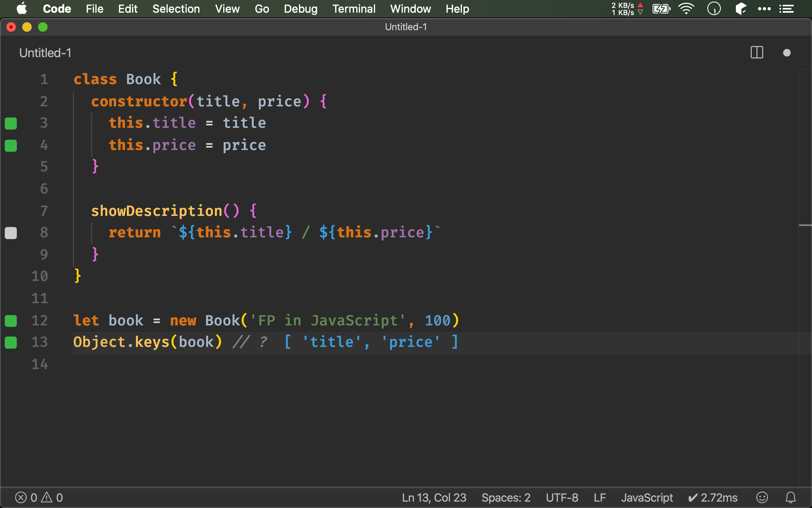The image size is (812, 508).
Task: Open the macOS Notification Center icon
Action: tap(787, 9)
